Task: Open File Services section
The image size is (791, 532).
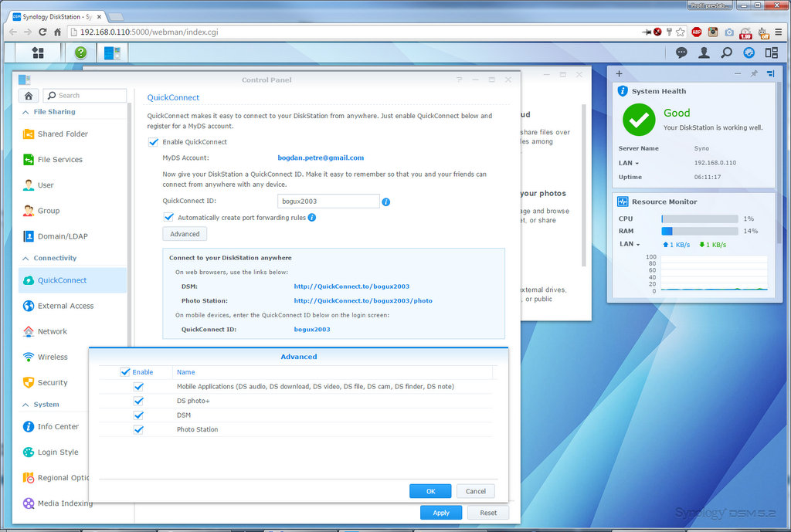Action: [72, 159]
